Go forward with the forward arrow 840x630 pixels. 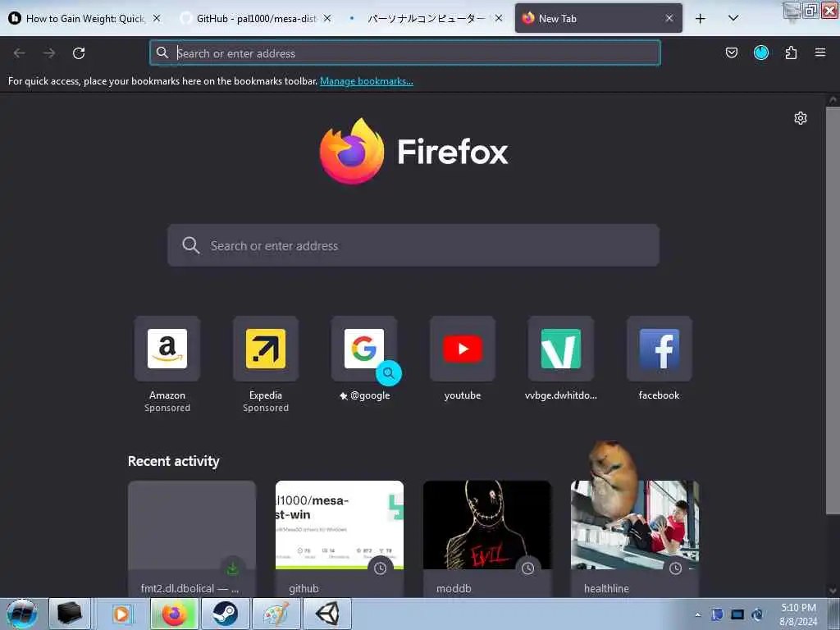(49, 53)
